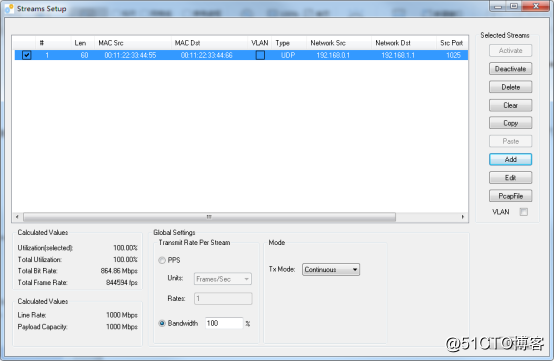Click the 192.168.1.1 network destination cell

click(x=398, y=55)
